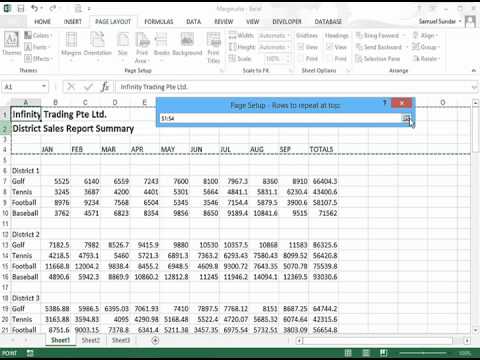Image resolution: width=480 pixels, height=360 pixels.
Task: Adjust the zoom slider in status bar
Action: coord(423,353)
